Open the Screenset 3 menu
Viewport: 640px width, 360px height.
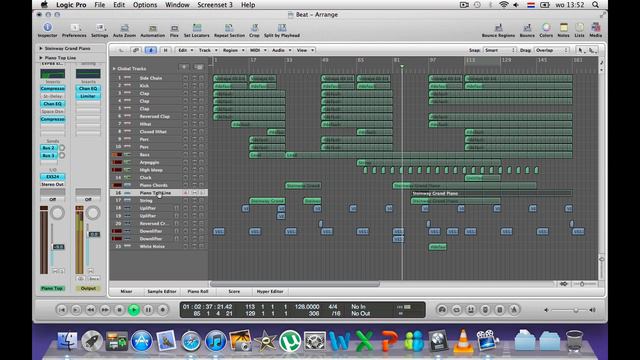click(x=215, y=5)
